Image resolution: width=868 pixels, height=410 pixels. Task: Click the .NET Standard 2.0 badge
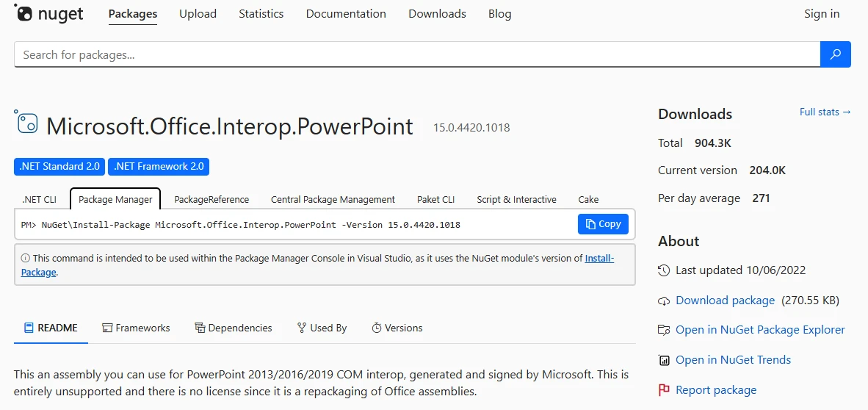click(x=59, y=167)
